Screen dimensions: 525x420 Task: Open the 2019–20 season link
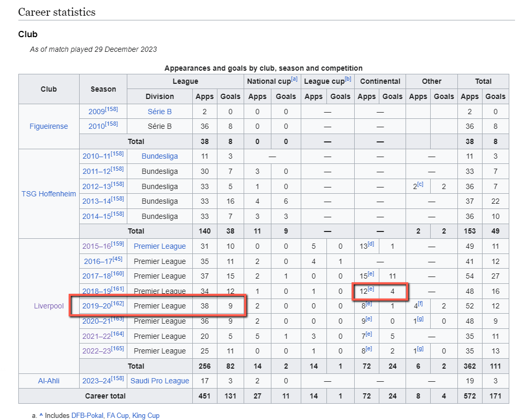pyautogui.click(x=96, y=306)
